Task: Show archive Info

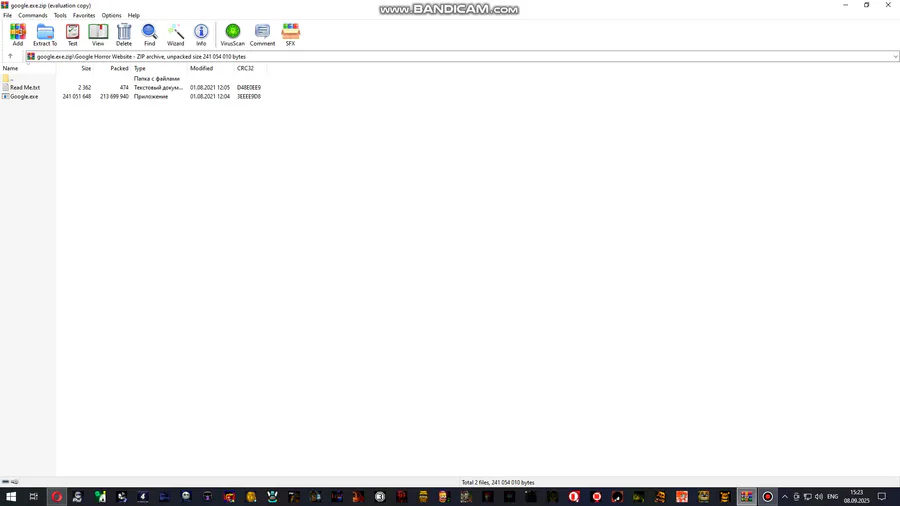Action: pyautogui.click(x=201, y=34)
